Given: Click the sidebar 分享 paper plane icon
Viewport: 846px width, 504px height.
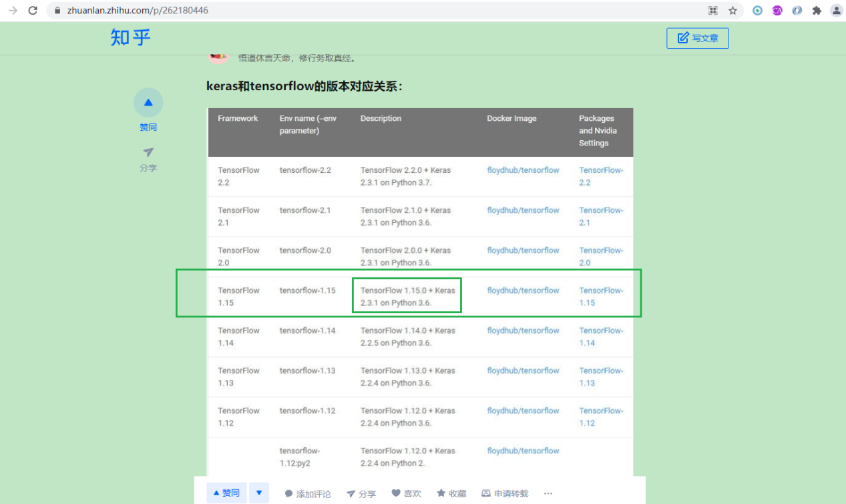Looking at the screenshot, I should point(148,152).
